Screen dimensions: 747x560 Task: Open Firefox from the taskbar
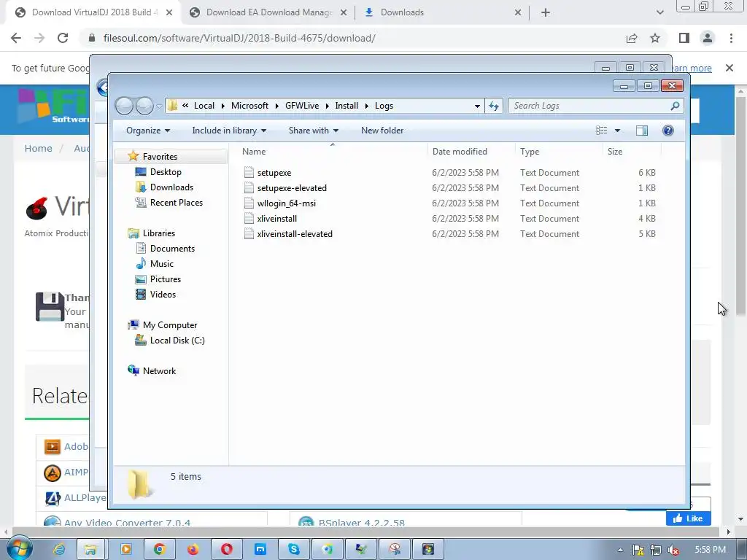pos(193,550)
